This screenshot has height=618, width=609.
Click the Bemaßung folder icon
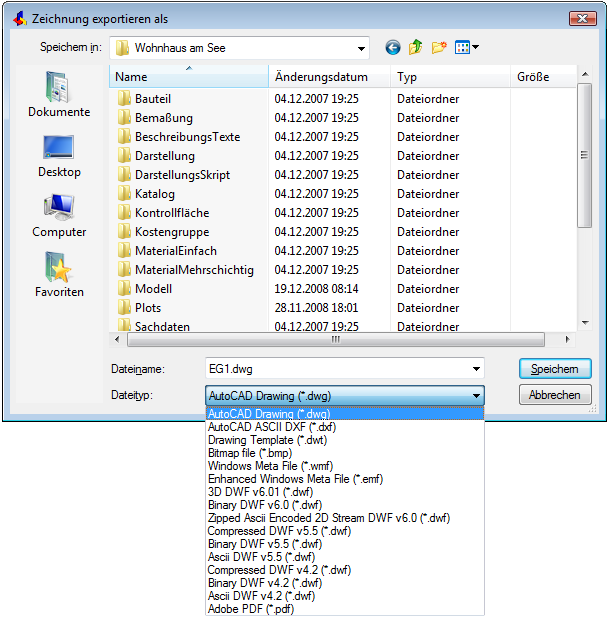(124, 117)
